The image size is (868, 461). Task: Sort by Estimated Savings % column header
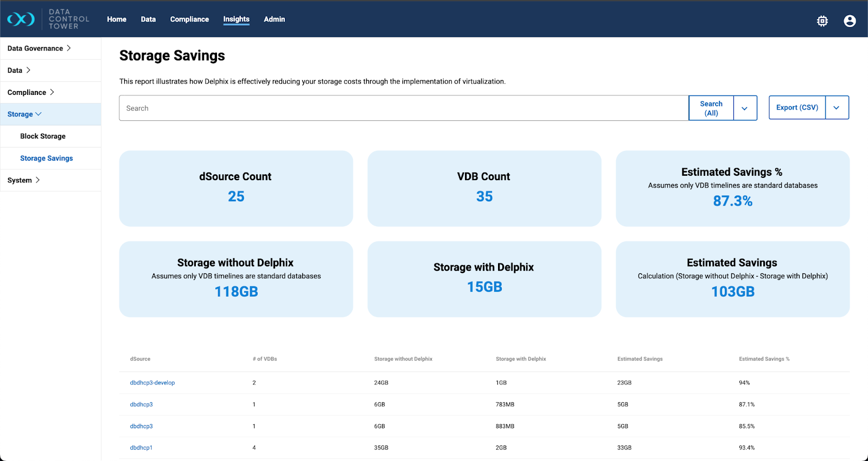coord(764,359)
